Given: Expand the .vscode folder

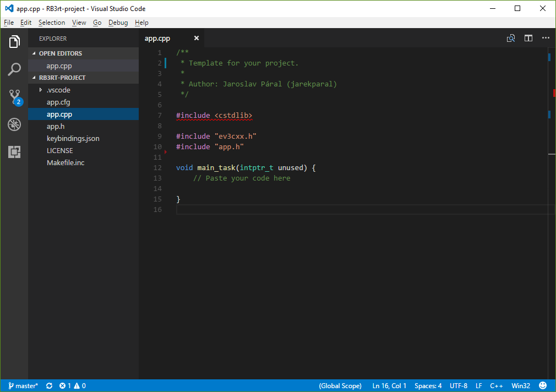Looking at the screenshot, I should pos(40,90).
